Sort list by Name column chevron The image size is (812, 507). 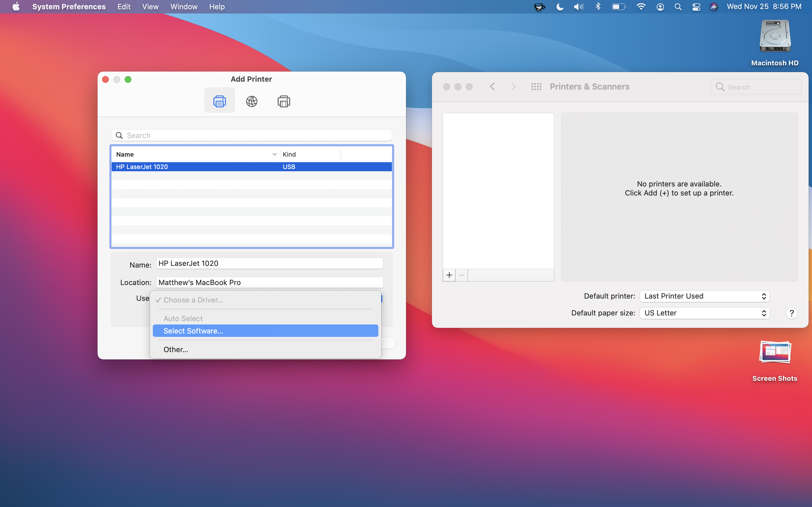click(274, 154)
